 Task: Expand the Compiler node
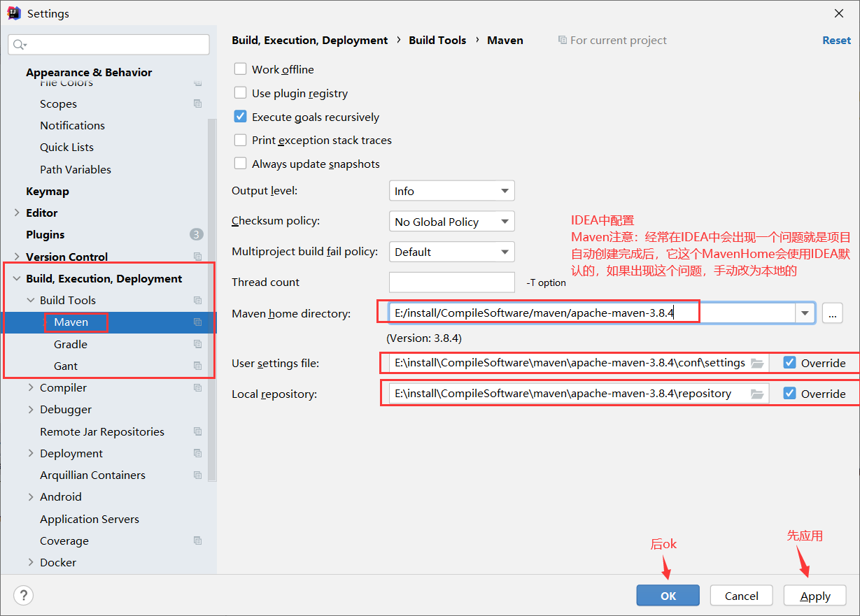31,387
